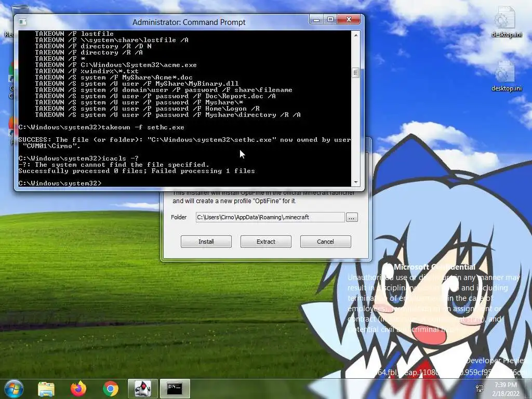
Task: Click the Command Prompt scrollbar down arrow
Action: click(x=355, y=182)
